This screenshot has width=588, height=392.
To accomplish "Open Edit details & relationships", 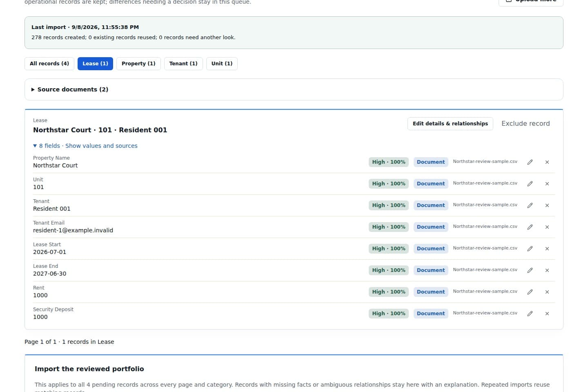I will click(450, 124).
